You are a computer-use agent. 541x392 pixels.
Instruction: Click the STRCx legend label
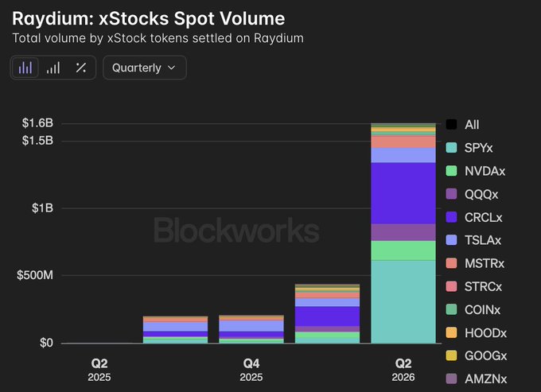483,286
